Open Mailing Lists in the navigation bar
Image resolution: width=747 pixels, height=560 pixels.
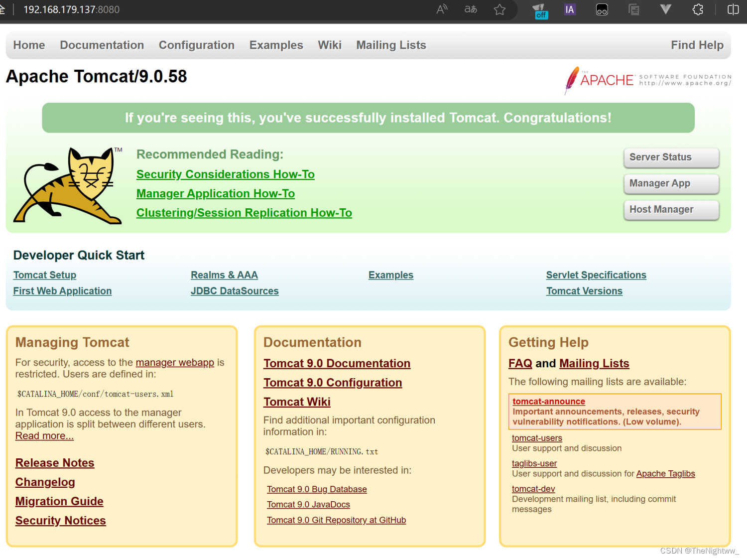[x=391, y=45]
